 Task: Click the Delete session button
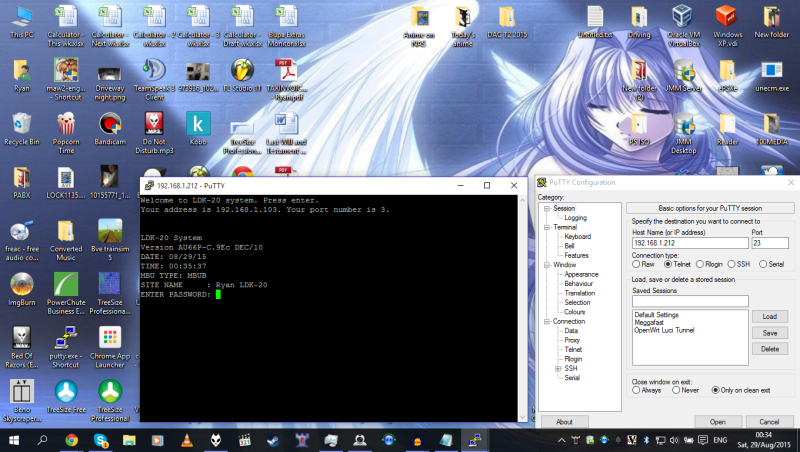point(769,349)
